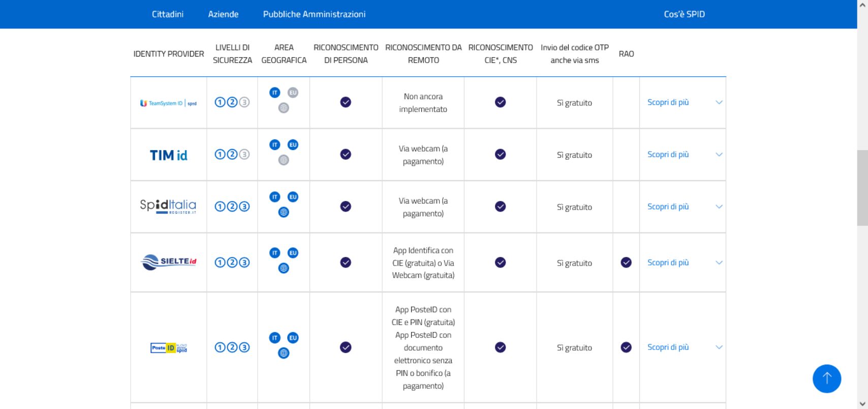Open the Pubbliche Amministrazioni menu item

point(314,14)
